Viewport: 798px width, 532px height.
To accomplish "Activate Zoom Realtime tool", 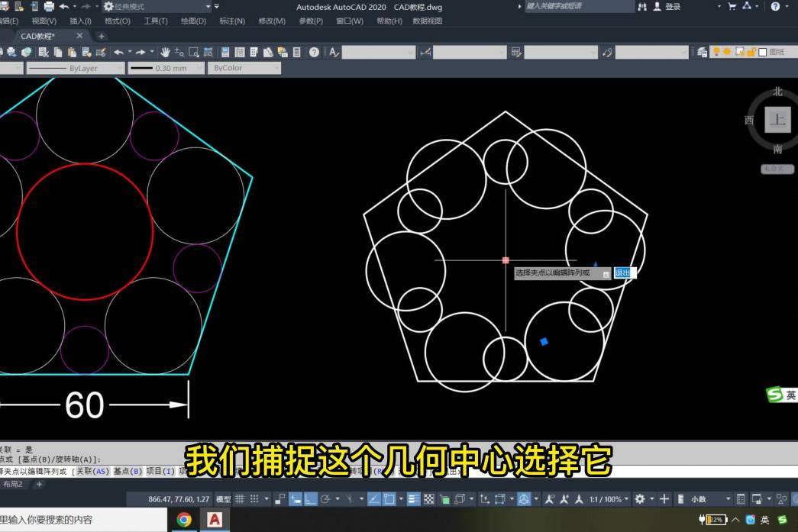I will click(179, 52).
